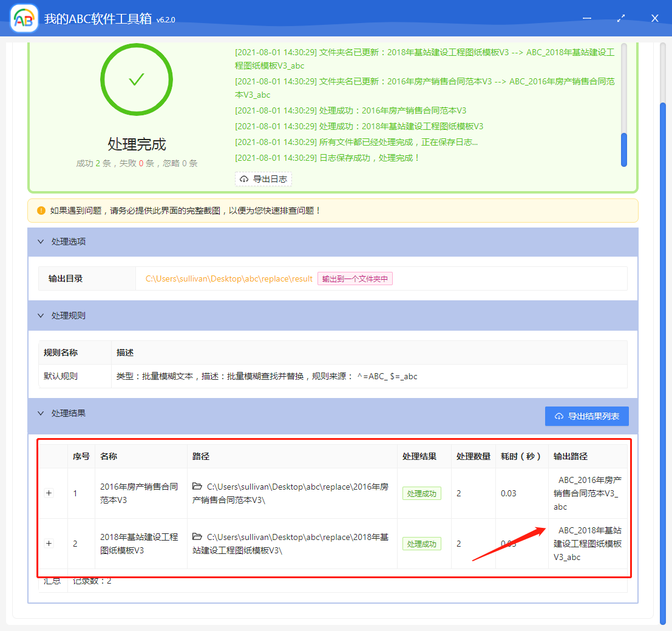Click the green checkmark success icon

(136, 79)
